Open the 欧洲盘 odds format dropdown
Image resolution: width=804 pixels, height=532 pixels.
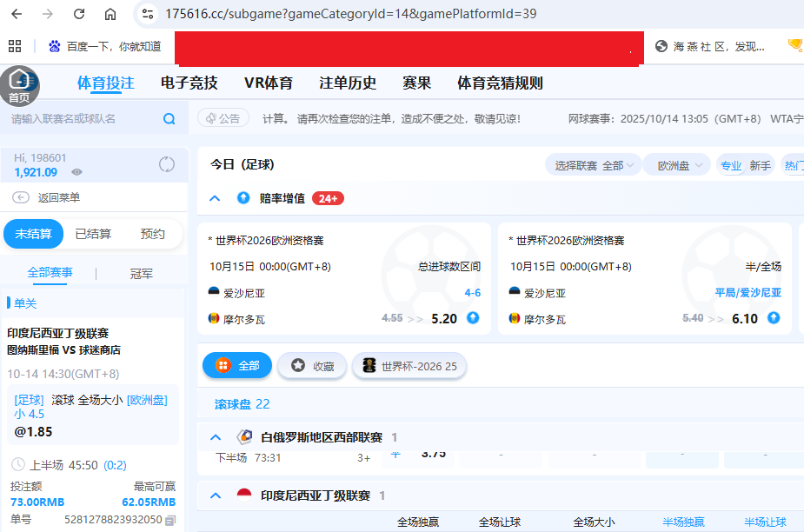[676, 163]
